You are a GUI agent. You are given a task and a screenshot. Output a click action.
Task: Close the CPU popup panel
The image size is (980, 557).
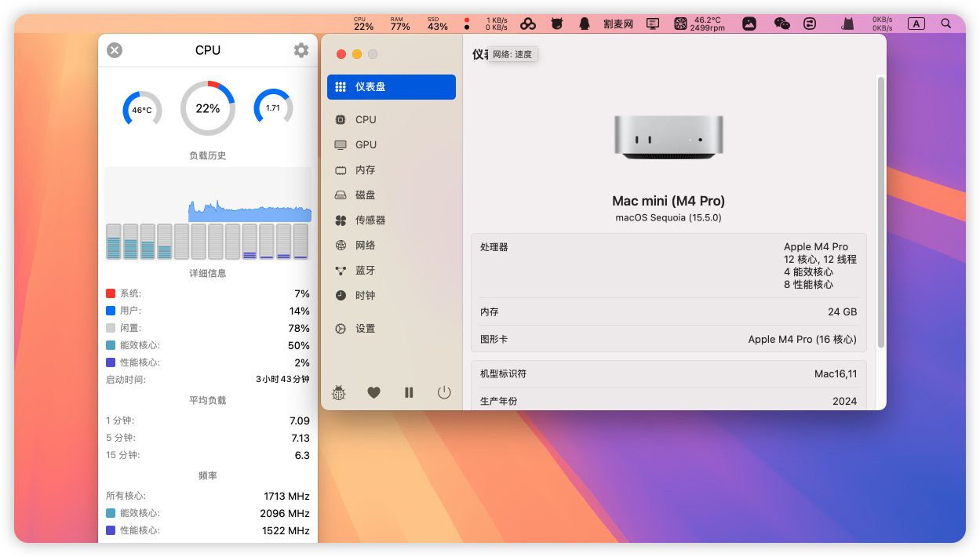115,50
